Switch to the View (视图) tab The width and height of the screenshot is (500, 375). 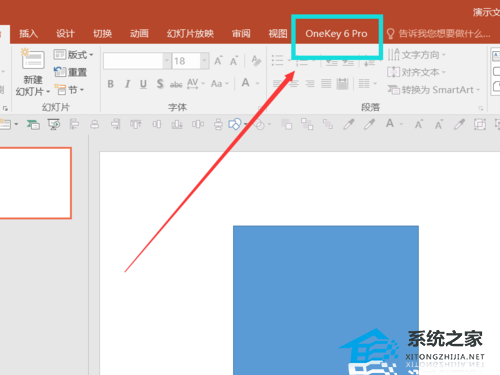pyautogui.click(x=278, y=34)
